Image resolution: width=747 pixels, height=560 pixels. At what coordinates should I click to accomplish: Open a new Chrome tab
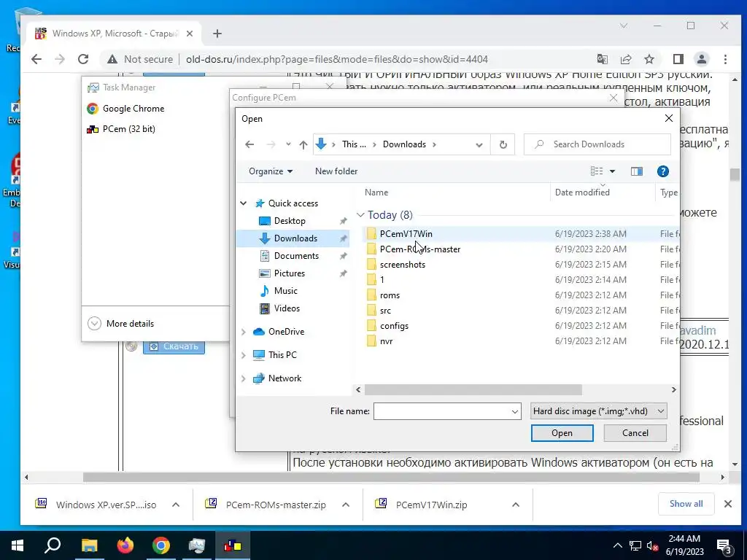point(217,34)
